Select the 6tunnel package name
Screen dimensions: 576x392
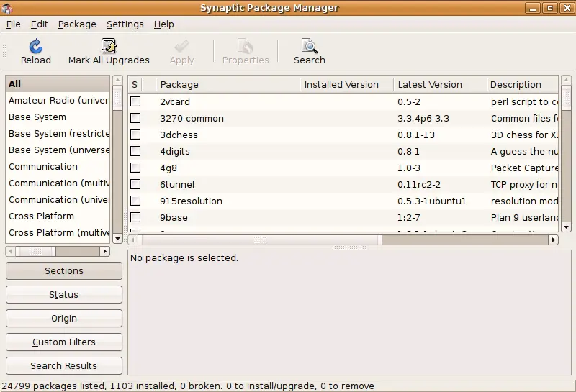coord(177,184)
